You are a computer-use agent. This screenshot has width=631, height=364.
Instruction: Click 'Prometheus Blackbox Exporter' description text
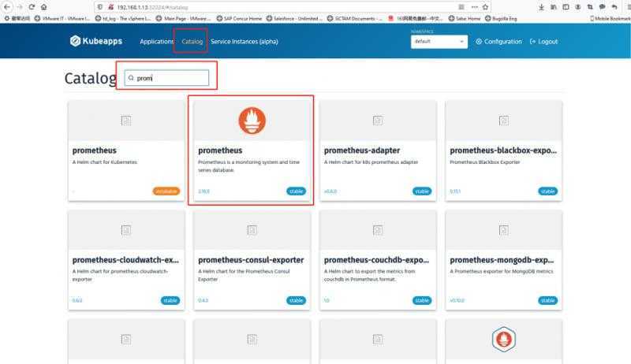[x=485, y=162]
